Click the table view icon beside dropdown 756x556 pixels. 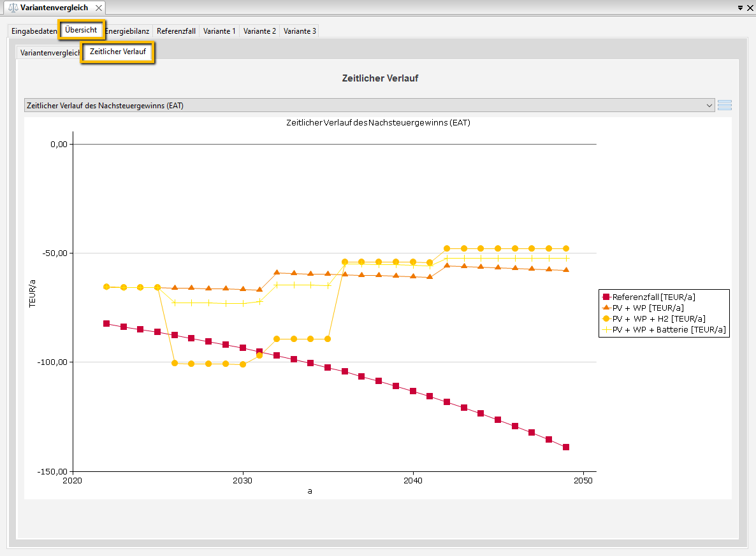pyautogui.click(x=724, y=105)
